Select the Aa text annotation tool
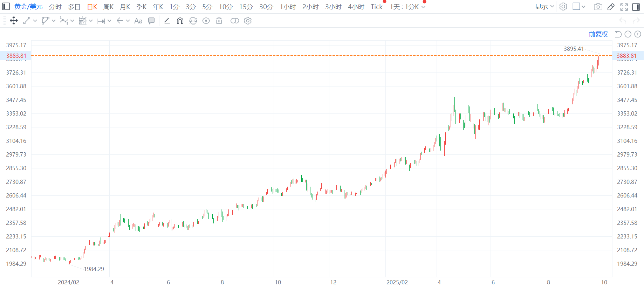 [x=138, y=21]
